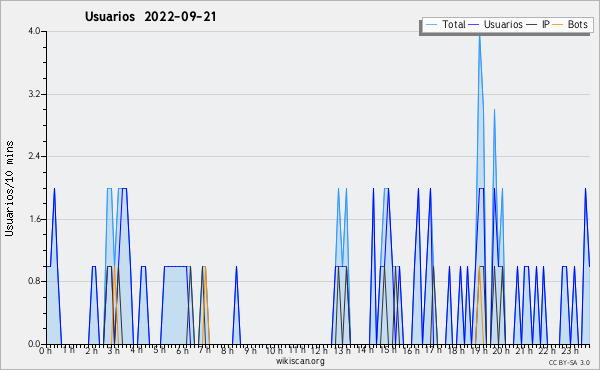Click the '0.0' y-axis value
The image size is (600, 370).
(34, 344)
